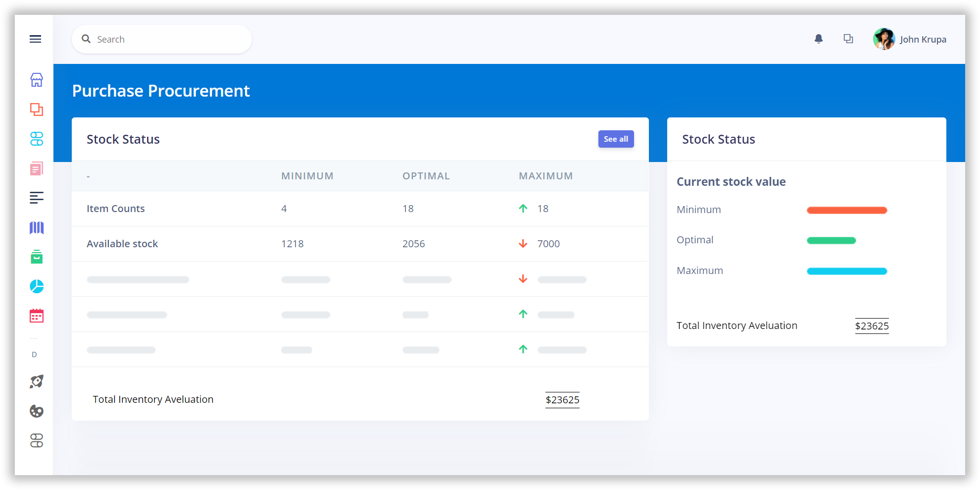Select the Item Counts row label
This screenshot has width=980, height=490.
116,209
